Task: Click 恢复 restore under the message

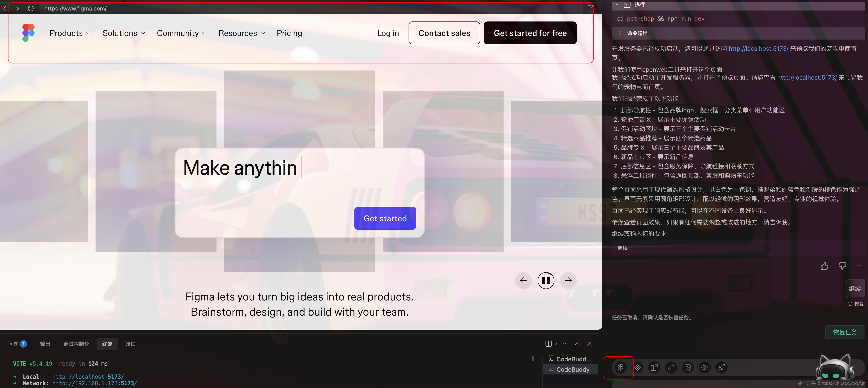Action: pos(856,304)
